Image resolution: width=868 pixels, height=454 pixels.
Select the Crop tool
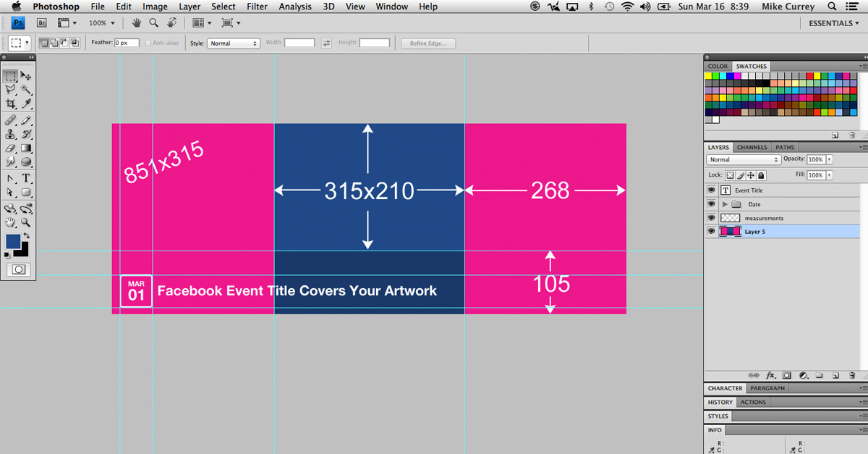(x=10, y=104)
